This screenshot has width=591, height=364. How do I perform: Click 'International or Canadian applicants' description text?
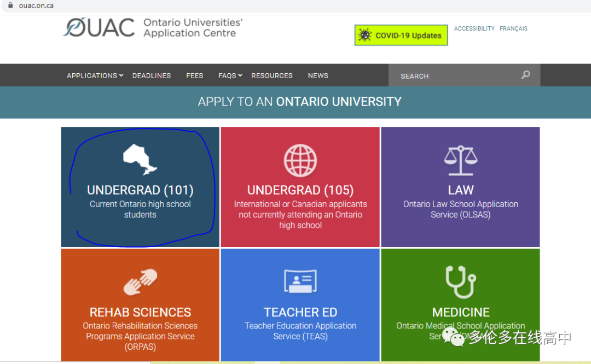(x=300, y=215)
